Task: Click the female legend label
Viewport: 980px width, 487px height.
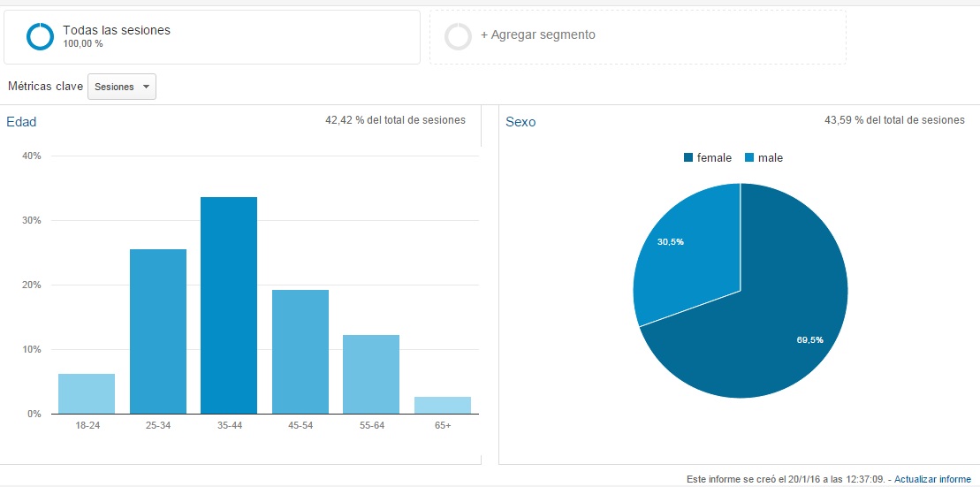Action: (714, 158)
